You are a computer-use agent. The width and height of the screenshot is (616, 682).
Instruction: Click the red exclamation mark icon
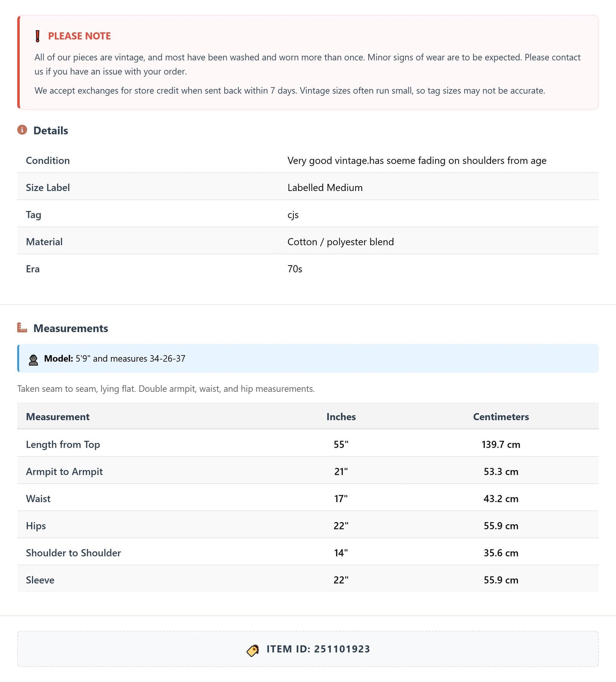pyautogui.click(x=38, y=36)
